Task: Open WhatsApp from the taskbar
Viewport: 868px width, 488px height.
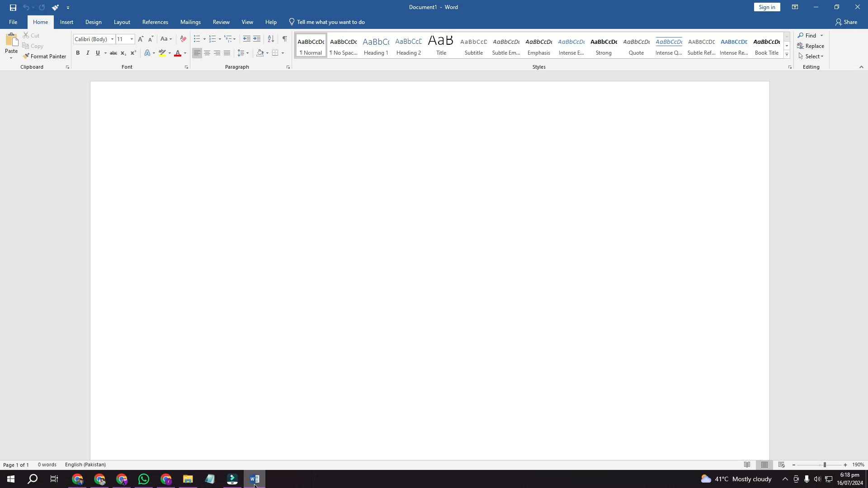Action: click(144, 479)
